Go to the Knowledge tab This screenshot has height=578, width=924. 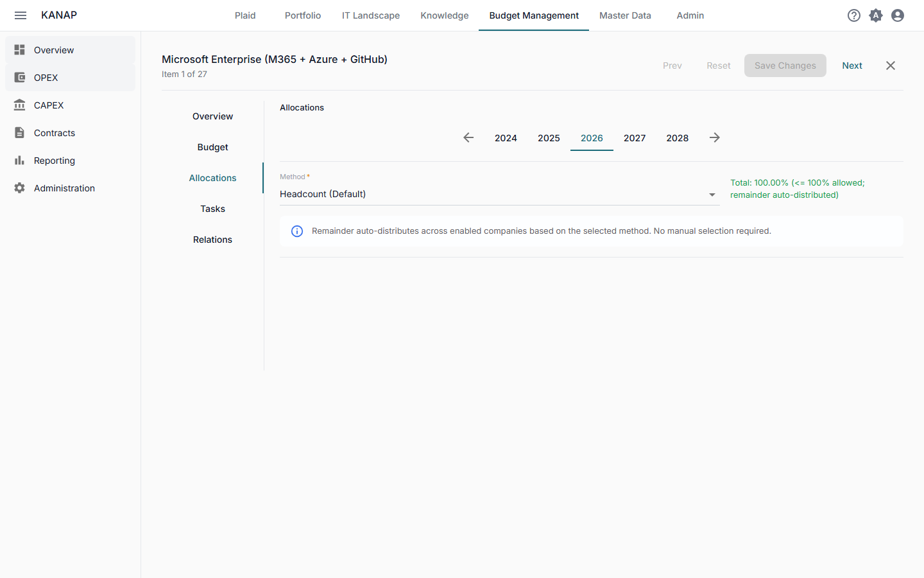(x=445, y=15)
